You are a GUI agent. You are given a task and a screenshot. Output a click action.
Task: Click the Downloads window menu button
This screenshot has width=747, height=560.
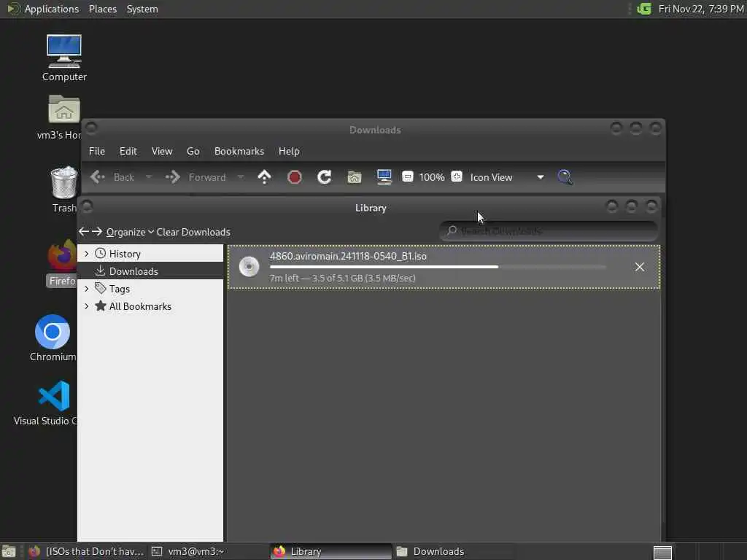pos(91,128)
